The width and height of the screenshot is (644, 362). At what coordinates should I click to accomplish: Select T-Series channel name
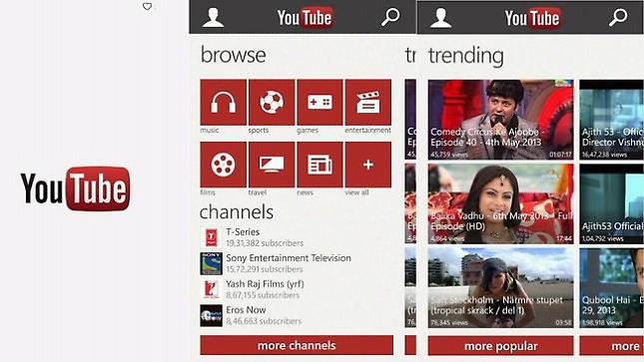(x=243, y=232)
